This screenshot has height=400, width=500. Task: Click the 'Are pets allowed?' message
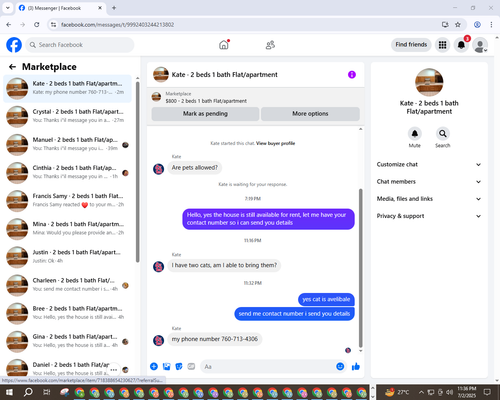pos(195,168)
